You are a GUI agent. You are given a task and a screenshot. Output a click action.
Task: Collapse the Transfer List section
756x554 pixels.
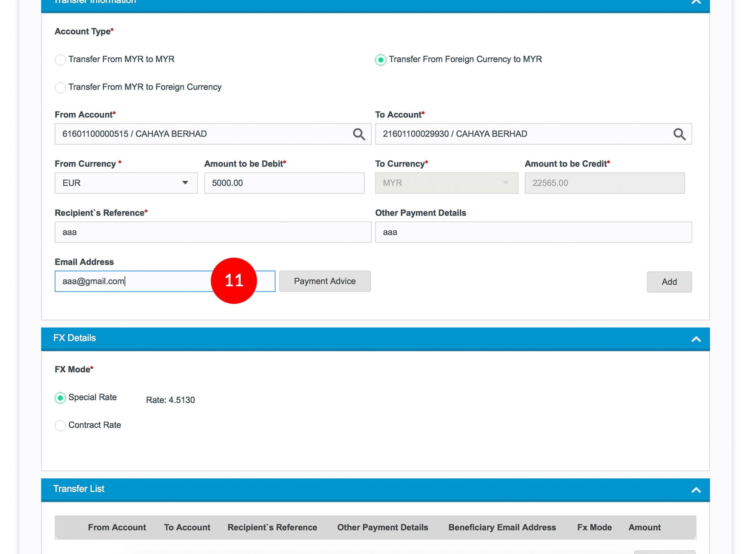click(x=696, y=490)
